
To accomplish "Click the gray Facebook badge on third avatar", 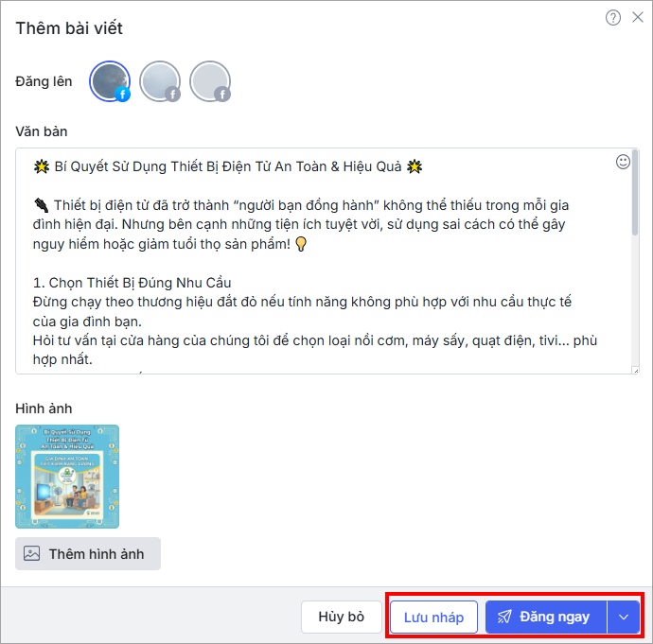I will (x=222, y=95).
